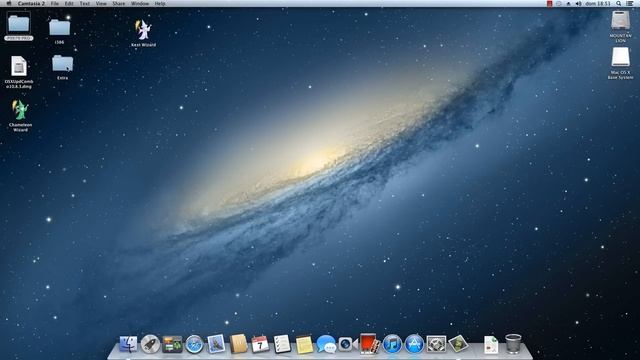Select Kext Wizard desktop icon
640x360 pixels.
click(143, 33)
